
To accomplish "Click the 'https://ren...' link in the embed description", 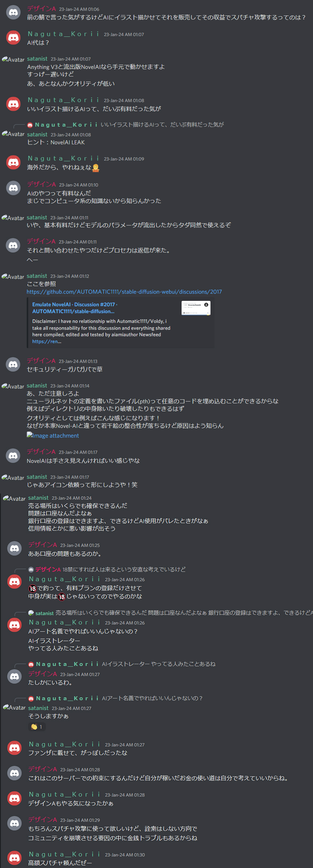I will coord(47,341).
